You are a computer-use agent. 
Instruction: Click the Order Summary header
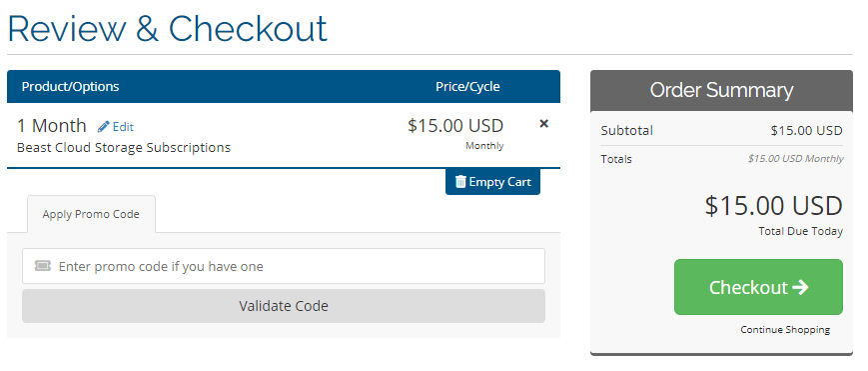721,90
